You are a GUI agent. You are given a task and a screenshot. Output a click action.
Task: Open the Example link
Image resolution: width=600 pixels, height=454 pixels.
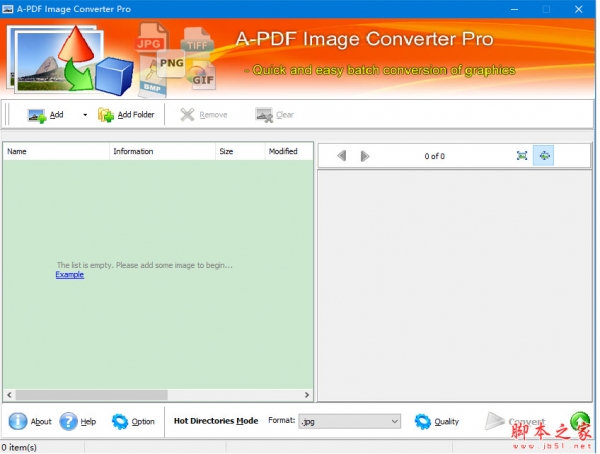[70, 275]
